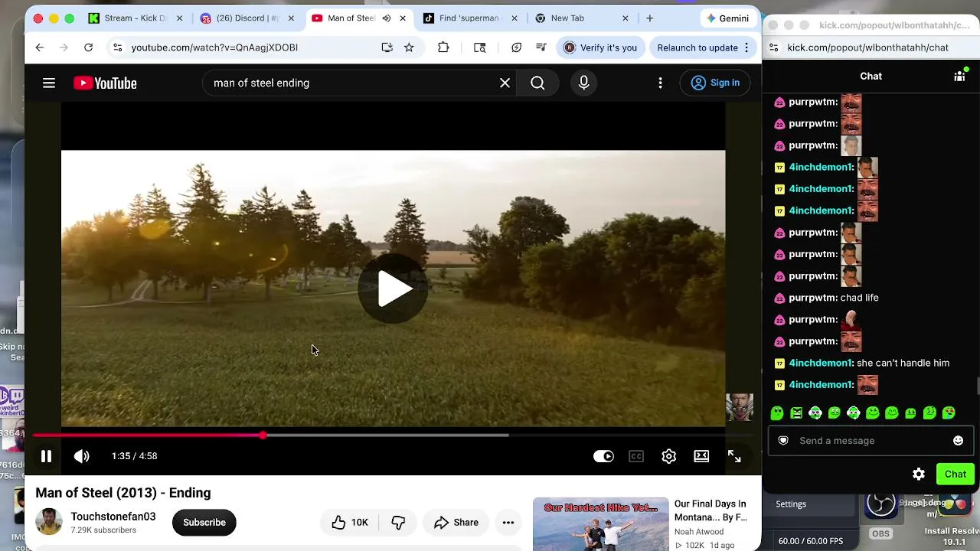
Task: Open more actions menu beside Share
Action: pyautogui.click(x=508, y=523)
